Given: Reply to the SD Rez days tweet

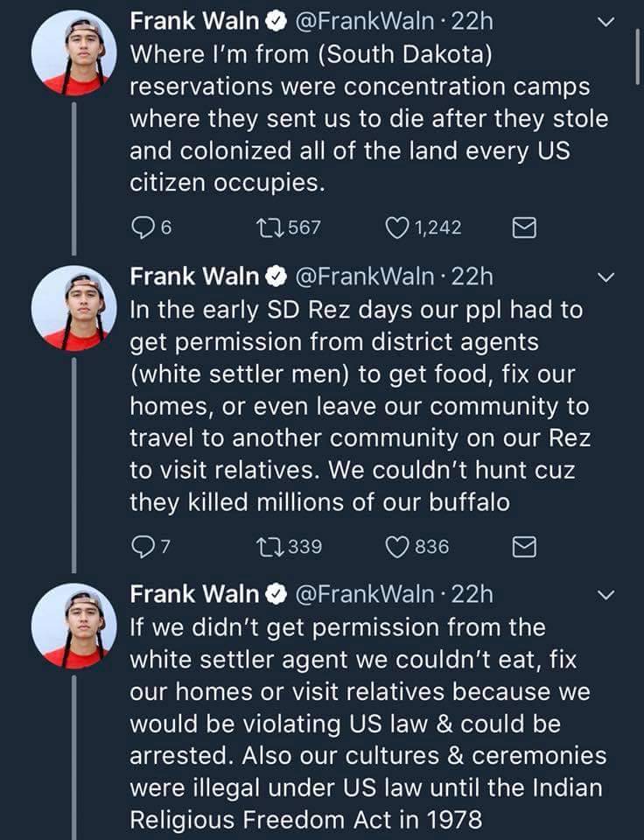Looking at the screenshot, I should [x=142, y=547].
